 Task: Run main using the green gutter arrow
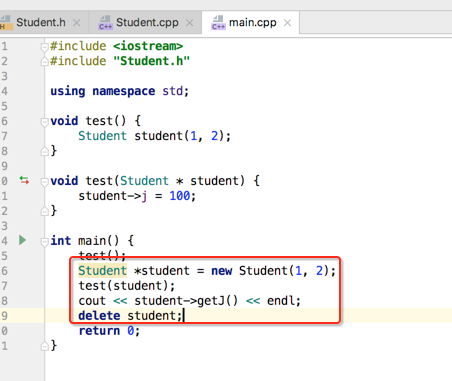coord(22,240)
